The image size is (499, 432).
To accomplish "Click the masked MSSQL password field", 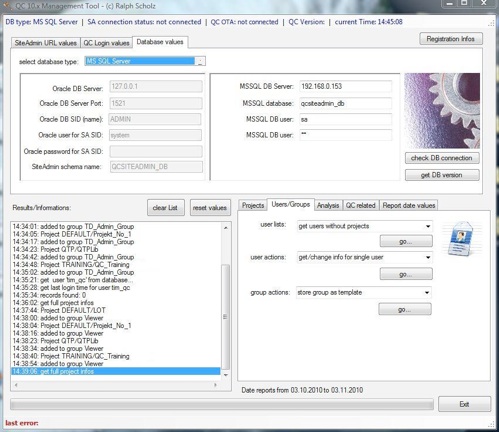I will click(345, 135).
